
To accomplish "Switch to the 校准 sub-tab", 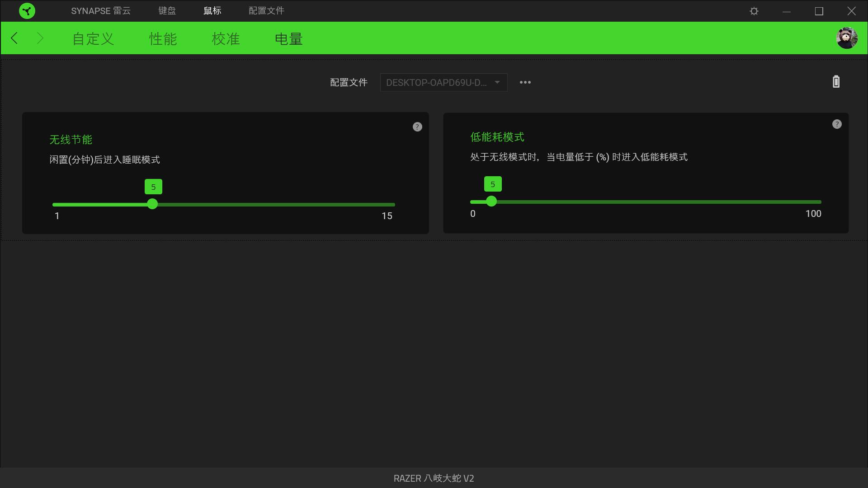I will coord(226,39).
